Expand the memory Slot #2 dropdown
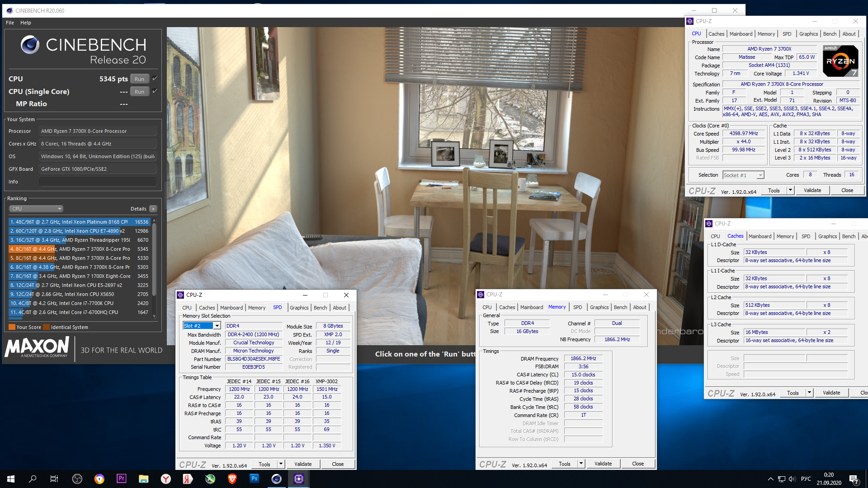Screen dimensions: 868x488 217,326
